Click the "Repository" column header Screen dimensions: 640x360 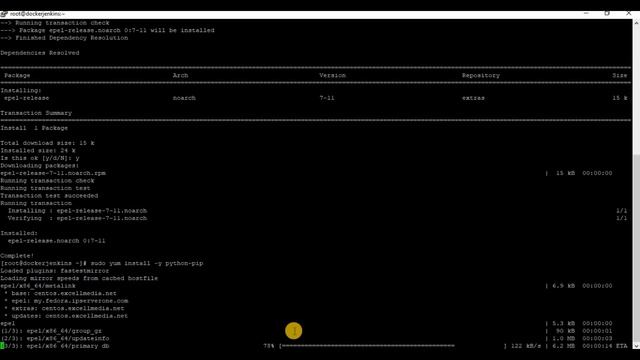pyautogui.click(x=481, y=76)
